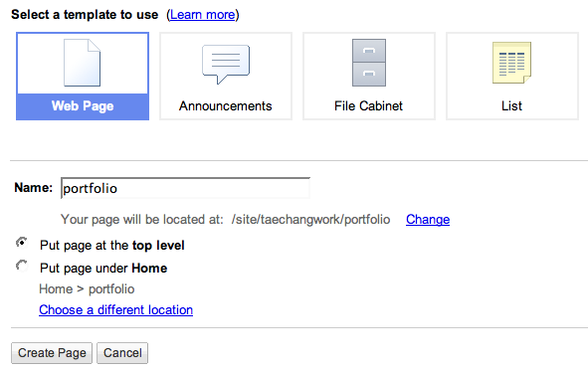Select the List notepad icon
The image size is (588, 372).
511,63
